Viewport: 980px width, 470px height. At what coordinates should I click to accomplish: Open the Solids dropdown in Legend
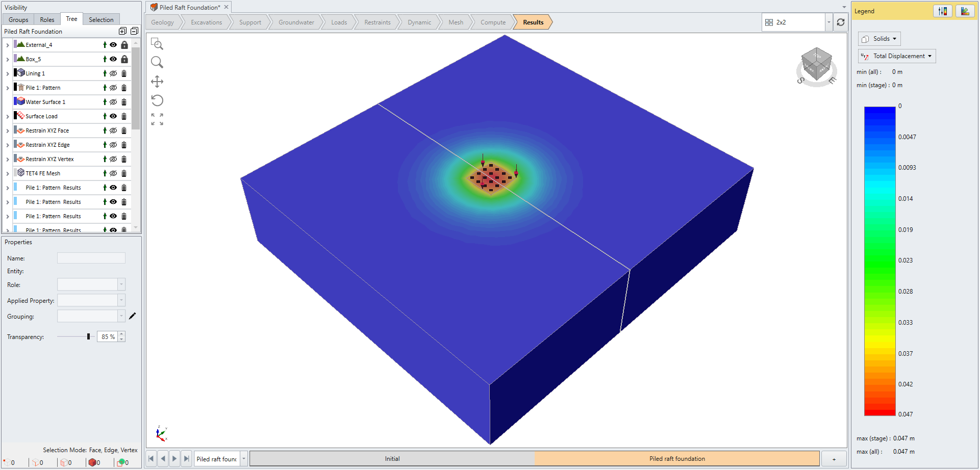(x=880, y=39)
